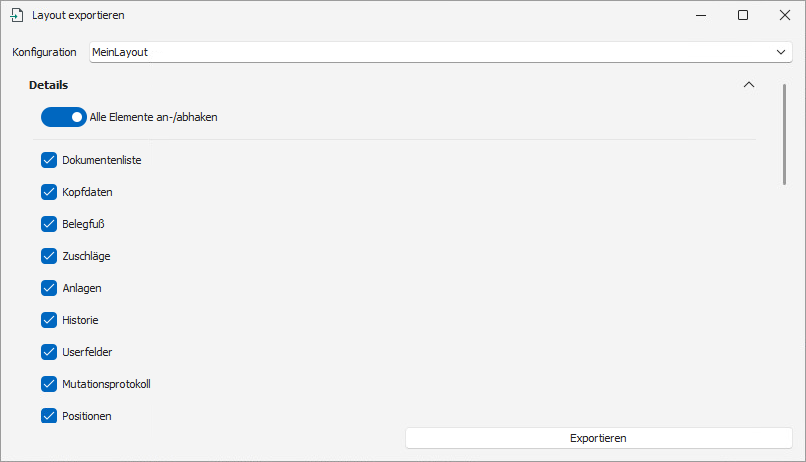
Task: Maximize the Layout exportieren window
Action: coord(743,16)
